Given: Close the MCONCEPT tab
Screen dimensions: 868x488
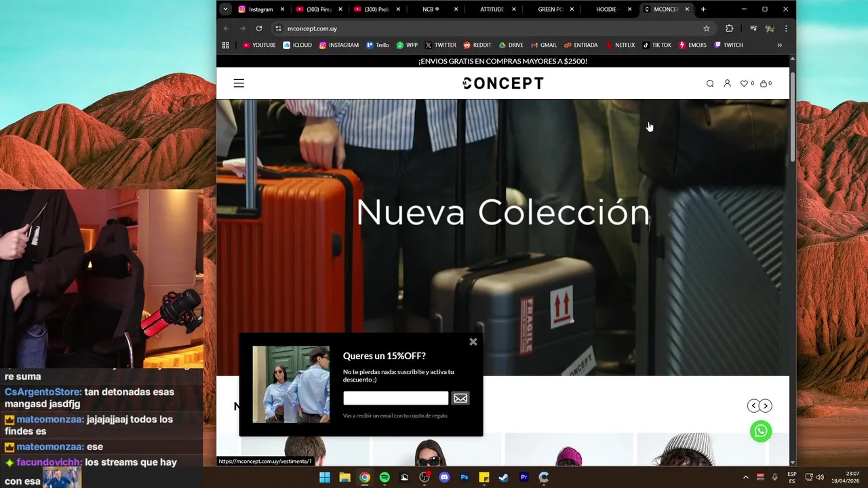Looking at the screenshot, I should pyautogui.click(x=687, y=9).
